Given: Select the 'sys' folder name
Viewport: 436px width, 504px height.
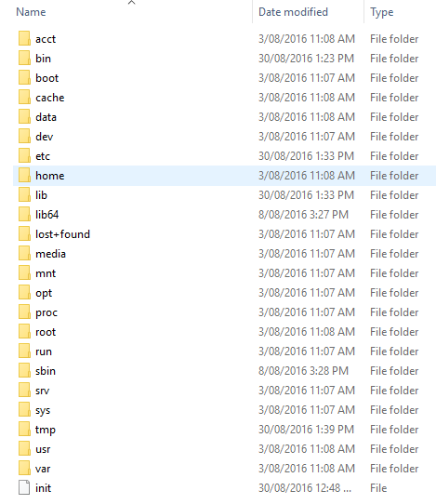Looking at the screenshot, I should (43, 411).
